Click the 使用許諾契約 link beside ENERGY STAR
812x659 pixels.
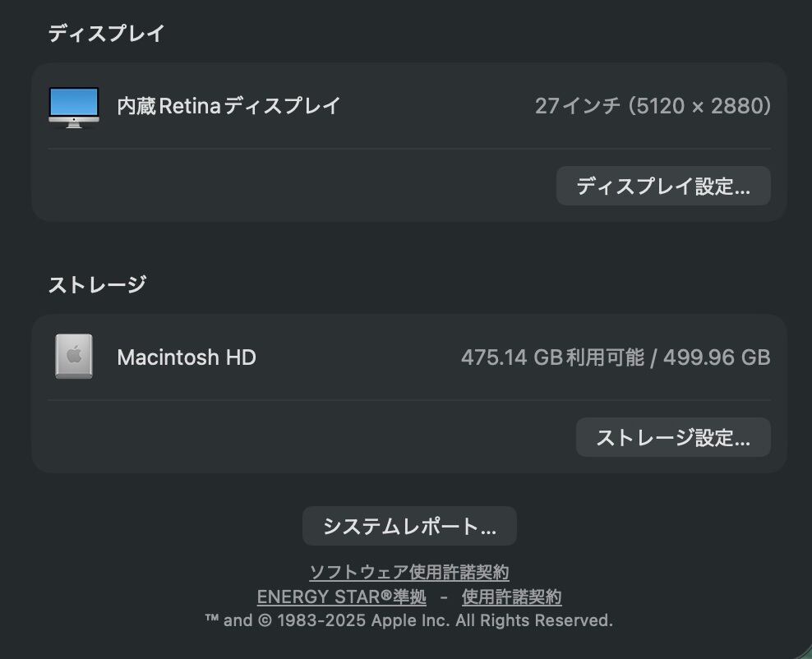(x=511, y=597)
